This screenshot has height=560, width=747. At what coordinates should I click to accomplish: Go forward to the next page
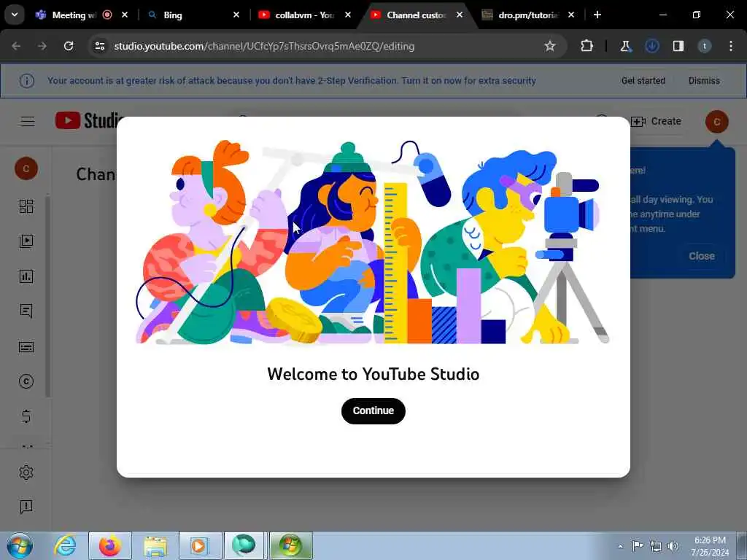[42, 46]
